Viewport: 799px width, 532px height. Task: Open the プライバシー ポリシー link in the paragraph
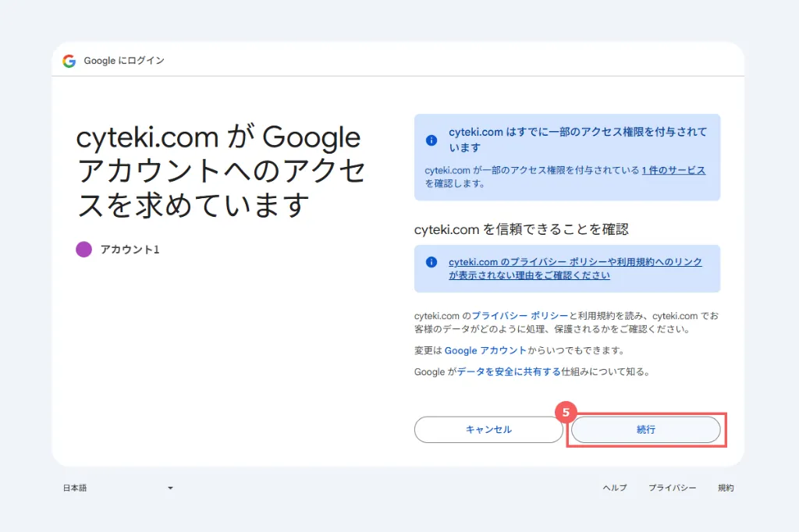[x=520, y=316]
